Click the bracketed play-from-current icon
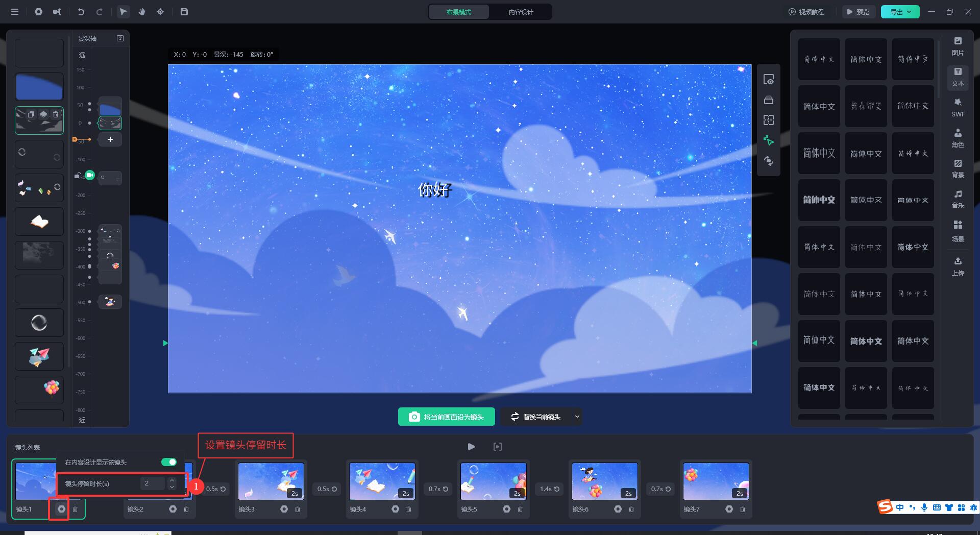Screen dimensions: 980x535 coord(498,447)
